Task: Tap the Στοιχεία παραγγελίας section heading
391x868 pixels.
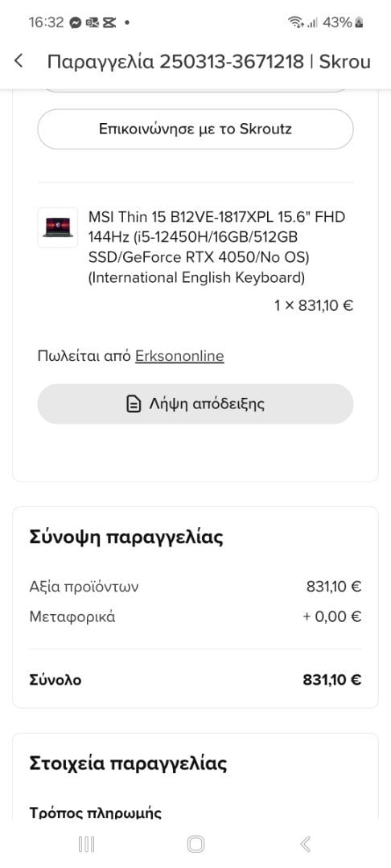Action: click(x=128, y=764)
